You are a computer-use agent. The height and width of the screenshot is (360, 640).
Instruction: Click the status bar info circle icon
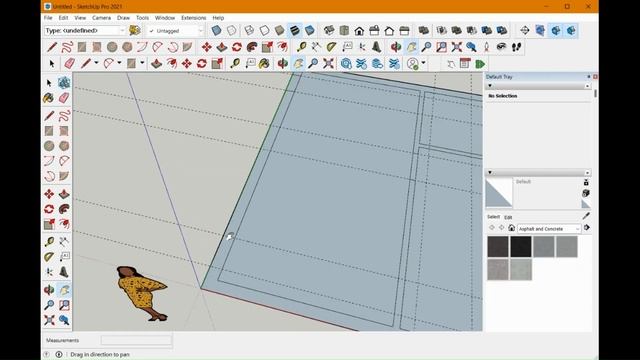point(59,354)
